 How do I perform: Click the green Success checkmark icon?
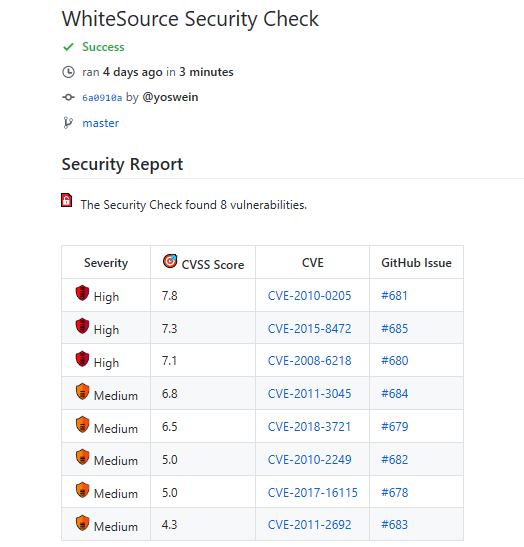pyautogui.click(x=68, y=47)
